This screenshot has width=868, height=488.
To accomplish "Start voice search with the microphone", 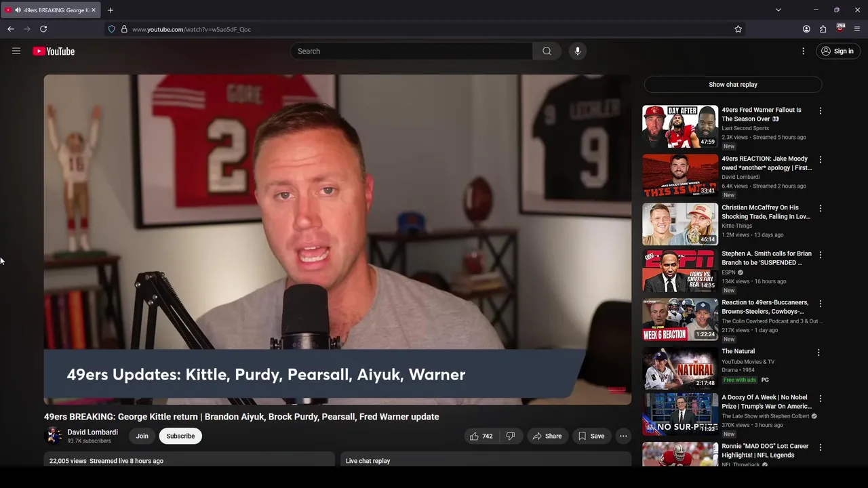I will [x=577, y=51].
